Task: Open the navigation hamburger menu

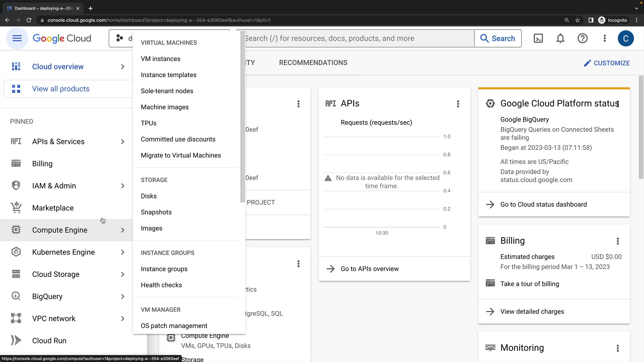Action: coord(17,38)
